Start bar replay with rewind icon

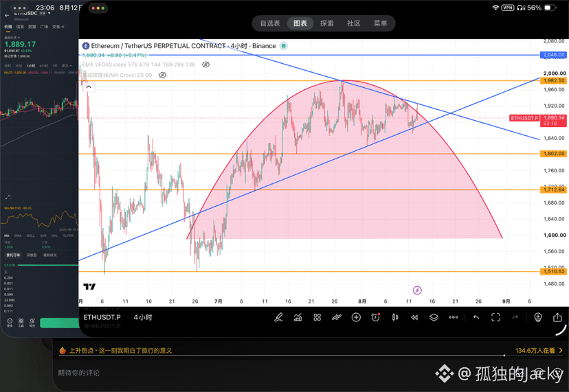point(414,318)
